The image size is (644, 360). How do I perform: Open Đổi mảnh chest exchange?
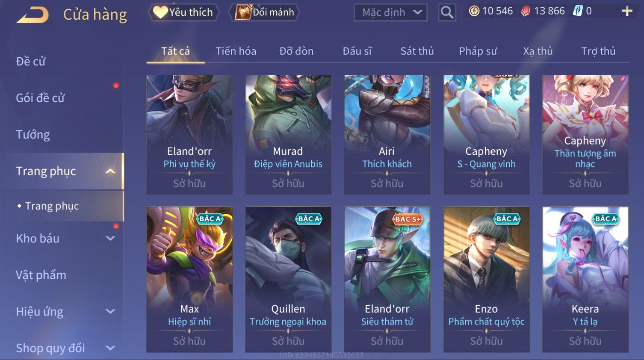click(x=264, y=12)
